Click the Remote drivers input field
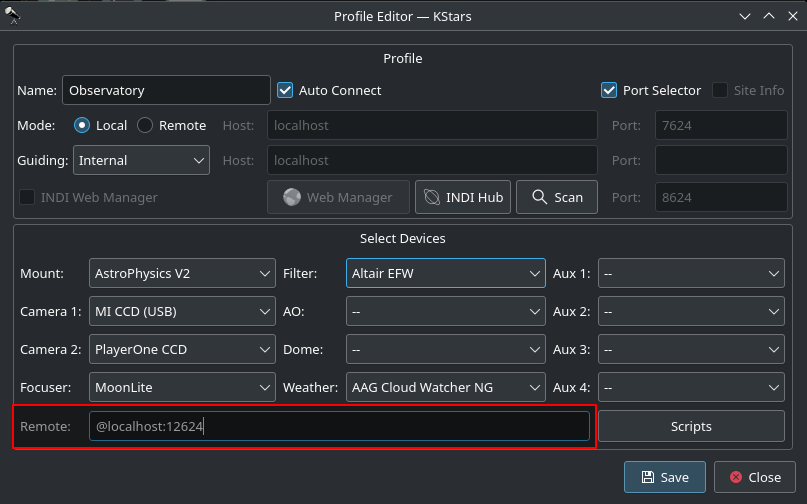Viewport: 807px width, 504px height. pyautogui.click(x=338, y=426)
